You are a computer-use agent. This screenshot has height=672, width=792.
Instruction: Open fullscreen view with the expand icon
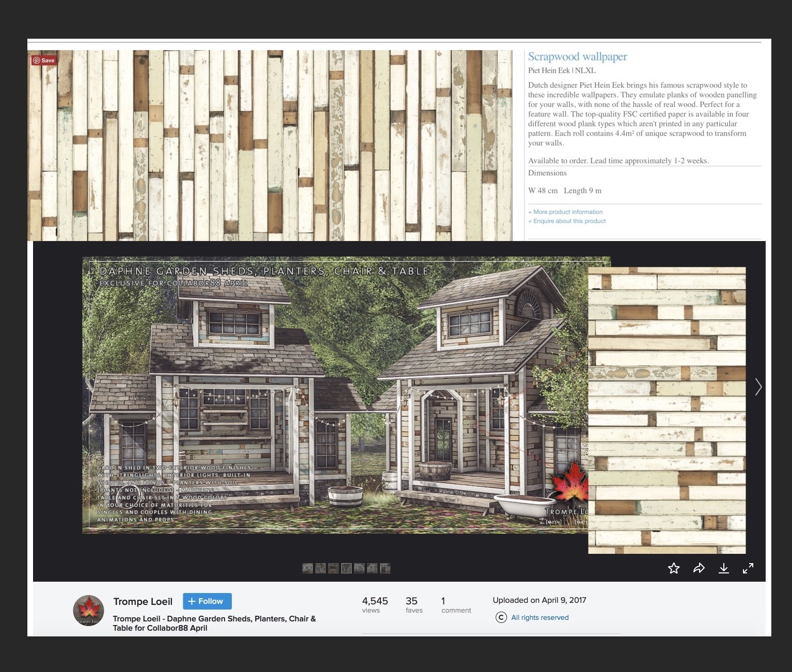pyautogui.click(x=748, y=568)
